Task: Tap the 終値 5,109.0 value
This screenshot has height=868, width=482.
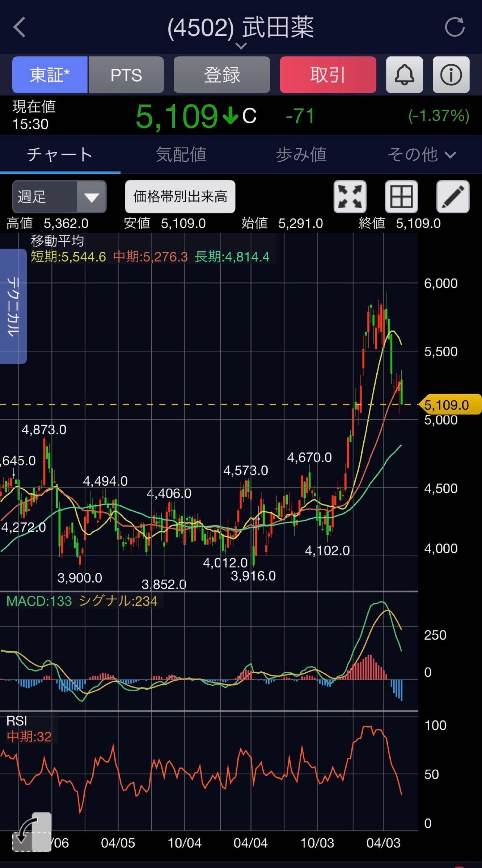Action: [400, 224]
